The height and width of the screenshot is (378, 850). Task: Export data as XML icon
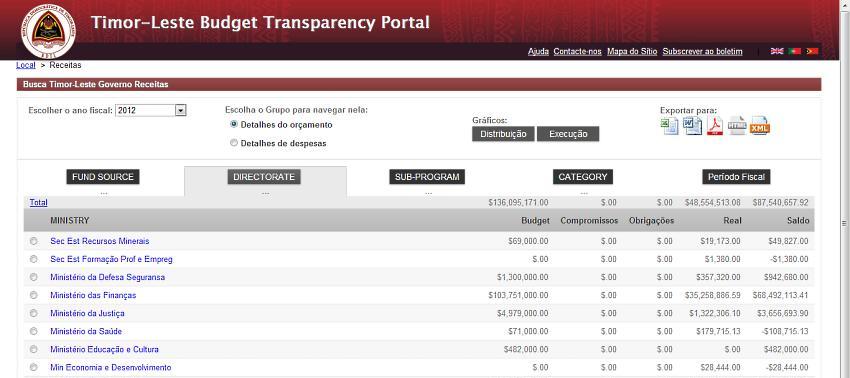[x=759, y=126]
